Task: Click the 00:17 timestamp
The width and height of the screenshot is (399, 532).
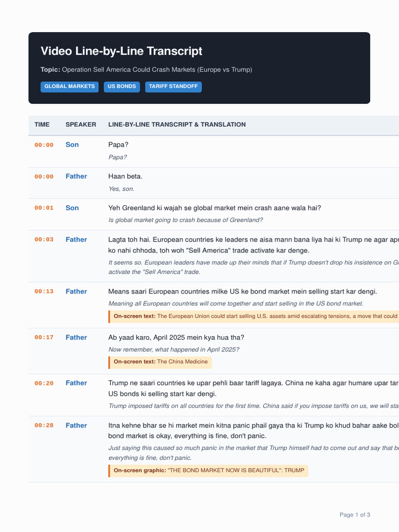Action: 44,337
